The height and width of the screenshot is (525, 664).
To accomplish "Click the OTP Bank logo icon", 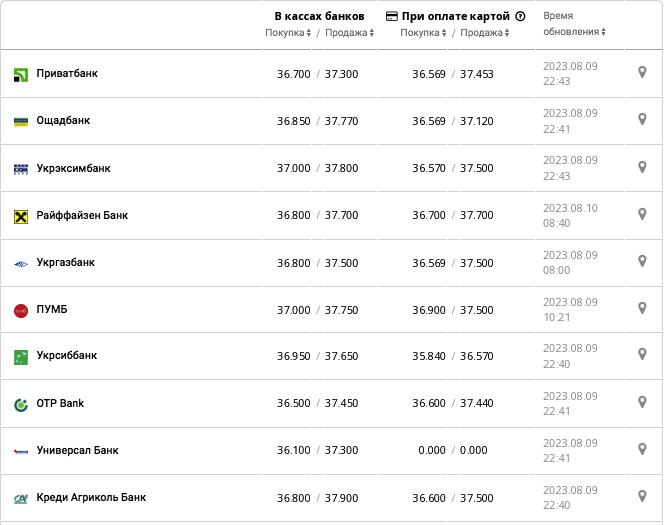I will (21, 404).
